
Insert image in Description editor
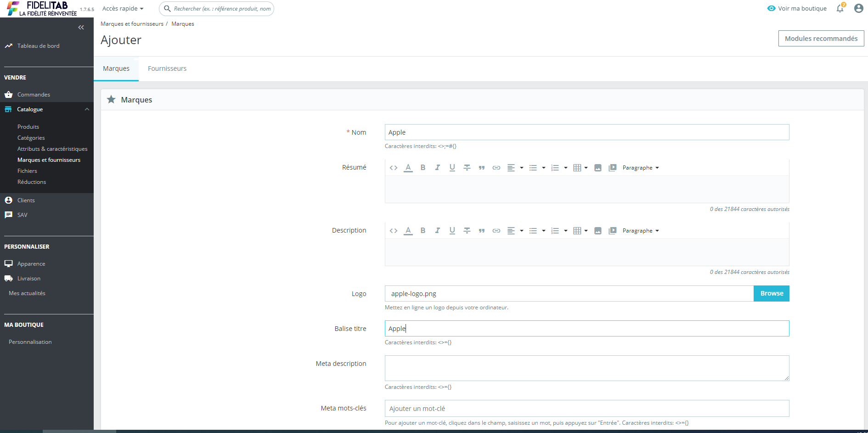coord(598,231)
